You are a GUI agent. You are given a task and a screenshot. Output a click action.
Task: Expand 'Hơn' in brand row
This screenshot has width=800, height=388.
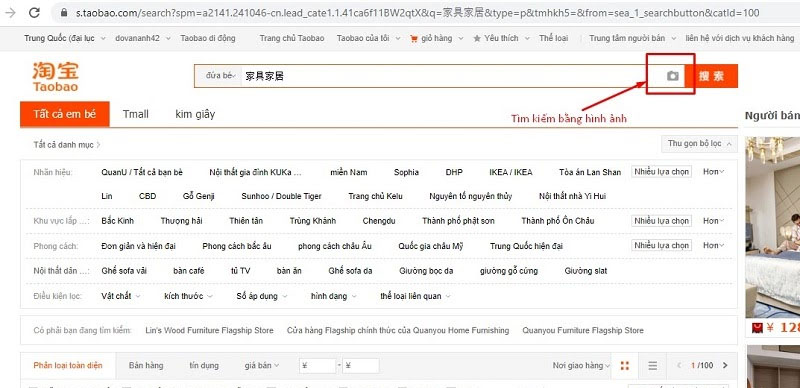tap(714, 172)
